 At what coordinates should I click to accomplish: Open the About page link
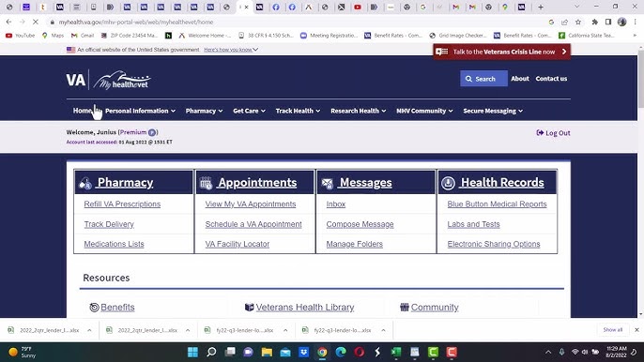[x=519, y=79]
